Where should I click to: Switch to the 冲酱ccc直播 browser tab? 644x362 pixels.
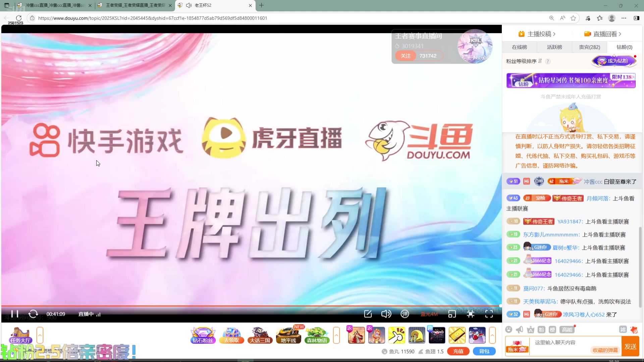click(55, 5)
